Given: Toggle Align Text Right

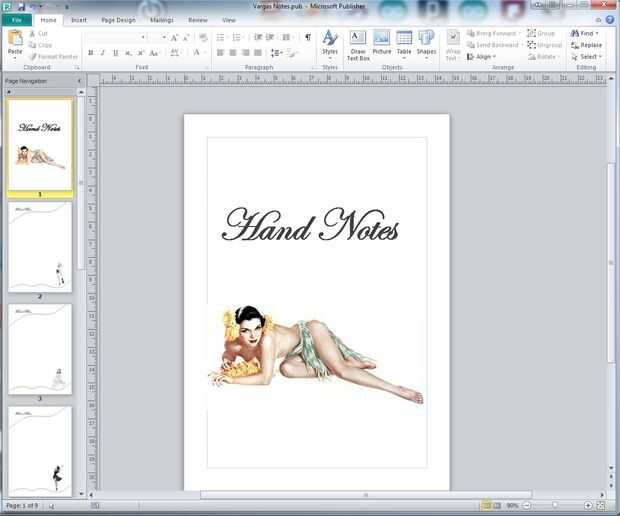Looking at the screenshot, I should click(x=246, y=53).
